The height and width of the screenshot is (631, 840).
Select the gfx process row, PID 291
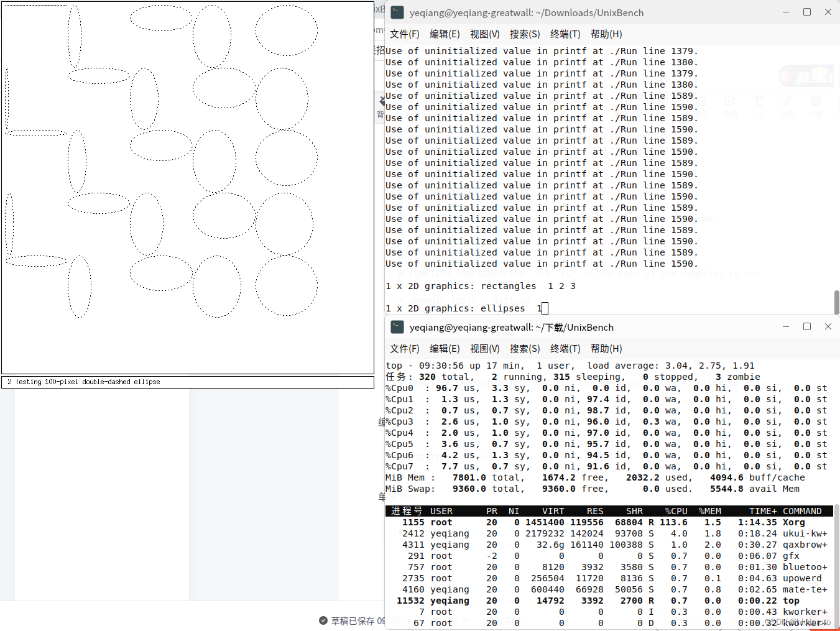pos(609,556)
